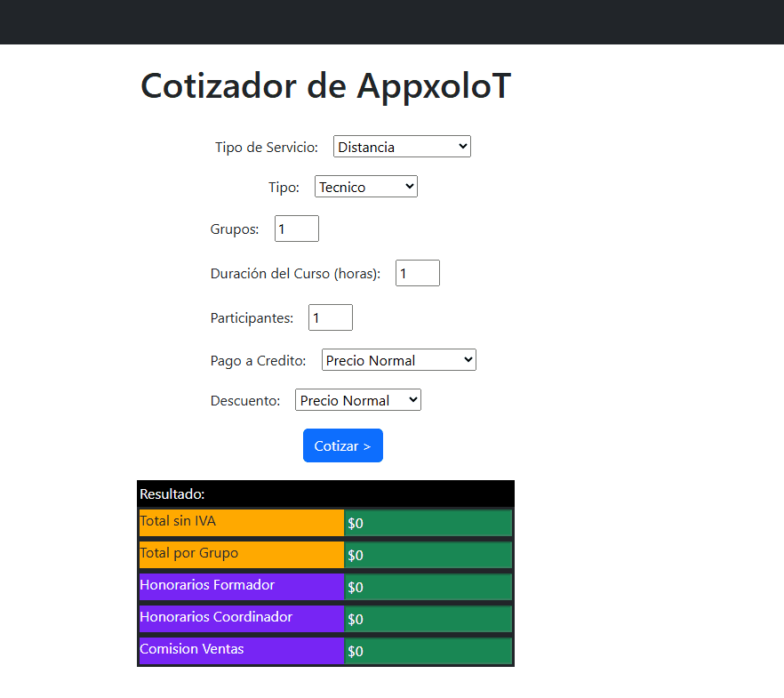Click the Cotizador de AppxoloT heading
The image size is (784, 698).
tap(325, 86)
